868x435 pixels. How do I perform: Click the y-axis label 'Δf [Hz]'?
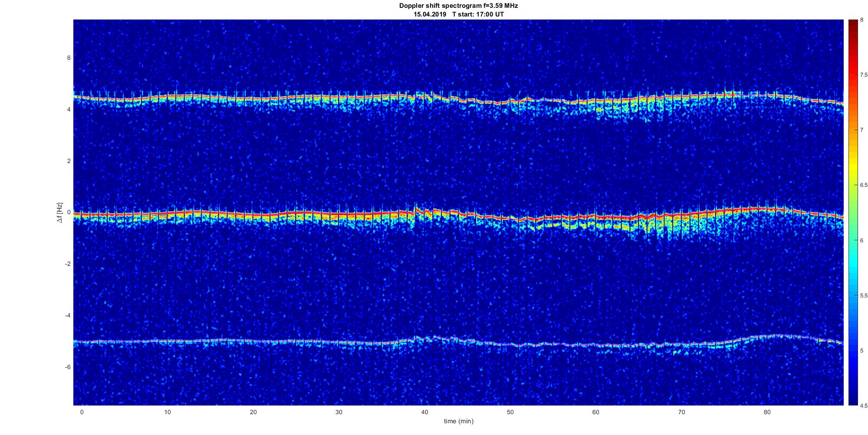pyautogui.click(x=59, y=213)
